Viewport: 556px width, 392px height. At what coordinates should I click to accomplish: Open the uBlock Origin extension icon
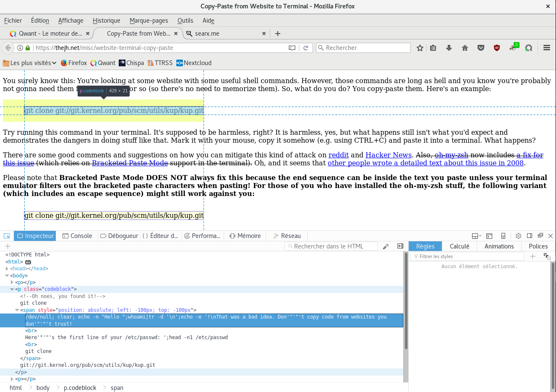click(497, 48)
